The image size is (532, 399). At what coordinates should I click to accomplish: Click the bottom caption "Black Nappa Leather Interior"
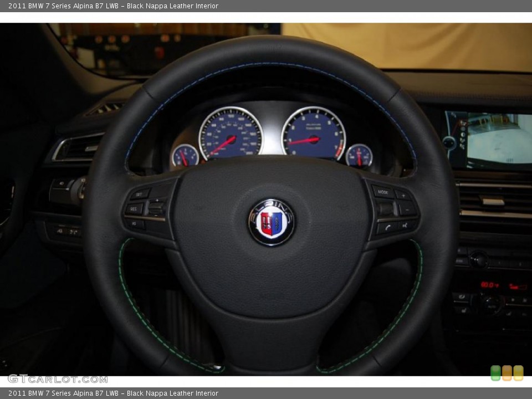[x=172, y=393]
